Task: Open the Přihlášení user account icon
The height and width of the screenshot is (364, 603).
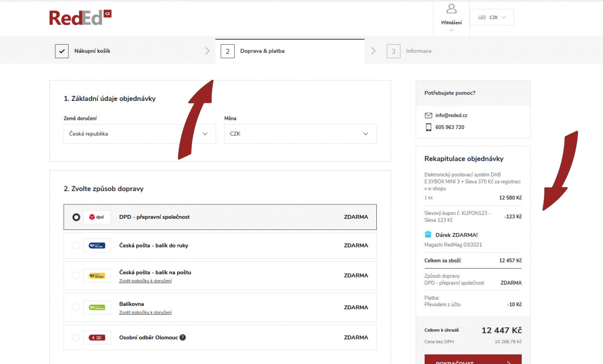Action: (x=451, y=9)
